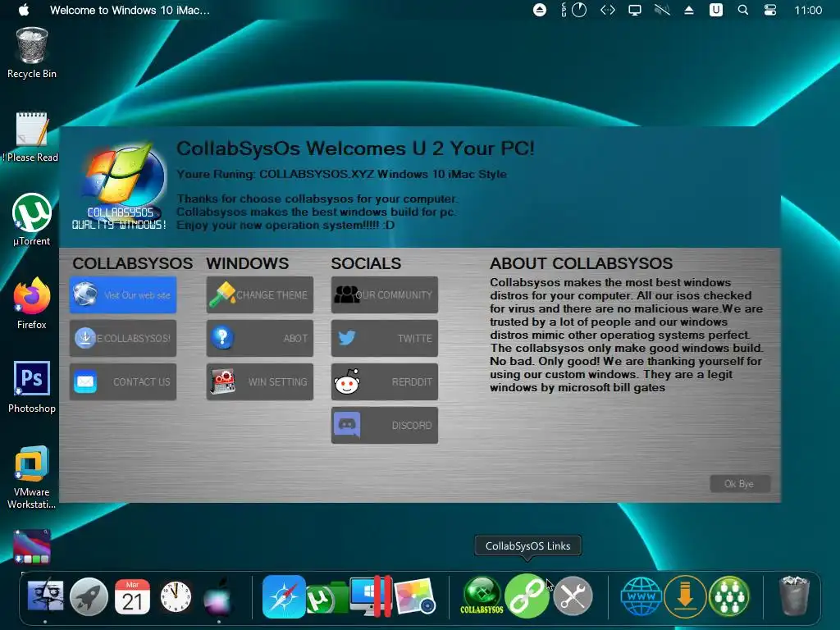Click the circled eject icon in menu bar
This screenshot has height=630, width=840.
coord(540,10)
